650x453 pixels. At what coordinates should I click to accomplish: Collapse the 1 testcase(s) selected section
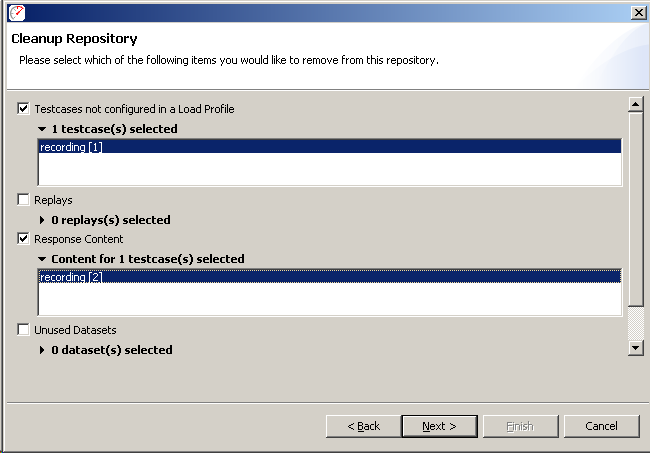tap(42, 129)
